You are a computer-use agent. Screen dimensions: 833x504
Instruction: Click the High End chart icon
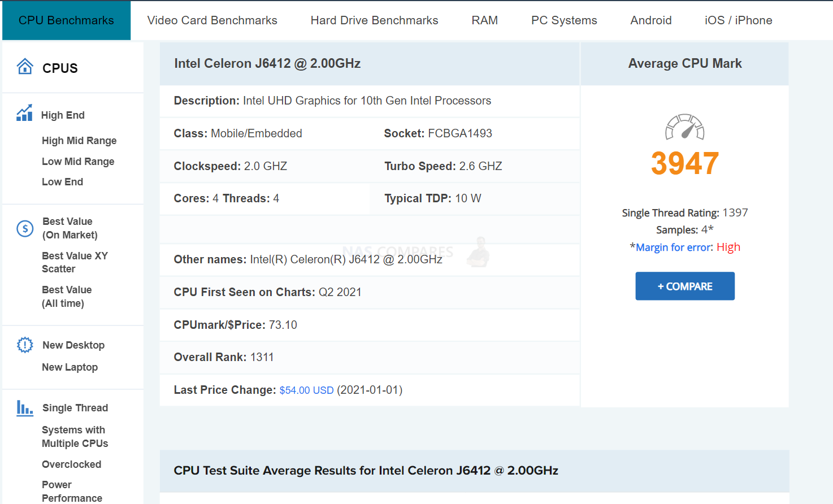(x=24, y=113)
